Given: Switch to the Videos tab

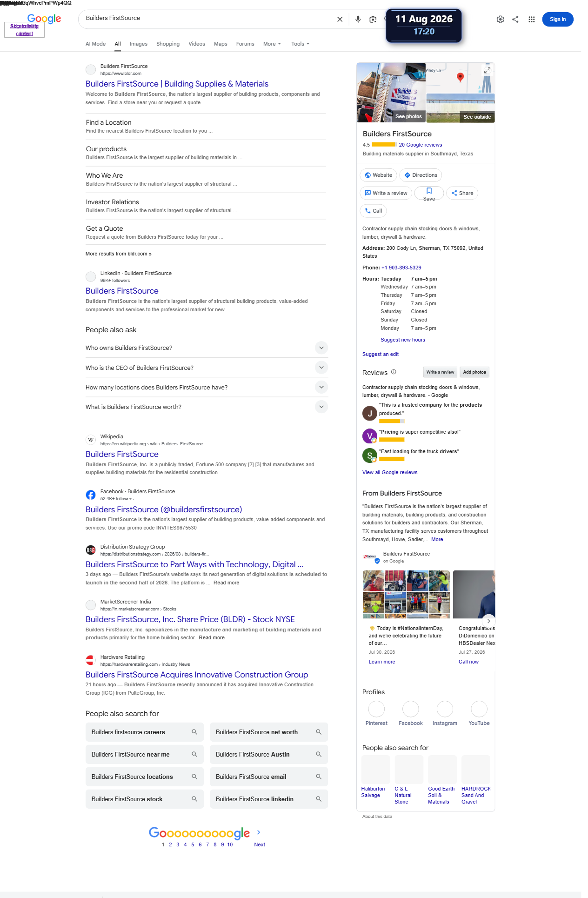Looking at the screenshot, I should [197, 44].
